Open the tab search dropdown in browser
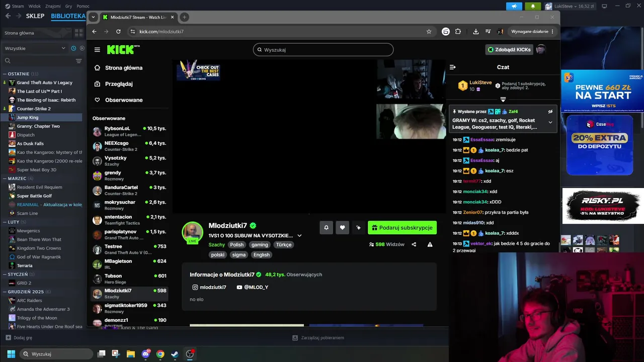The width and height of the screenshot is (644, 362). click(93, 17)
